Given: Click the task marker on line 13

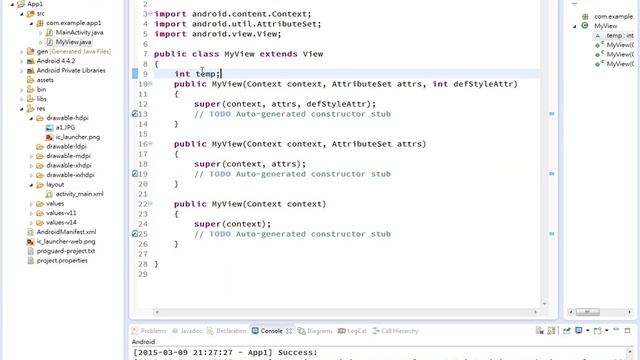Looking at the screenshot, I should [x=135, y=114].
